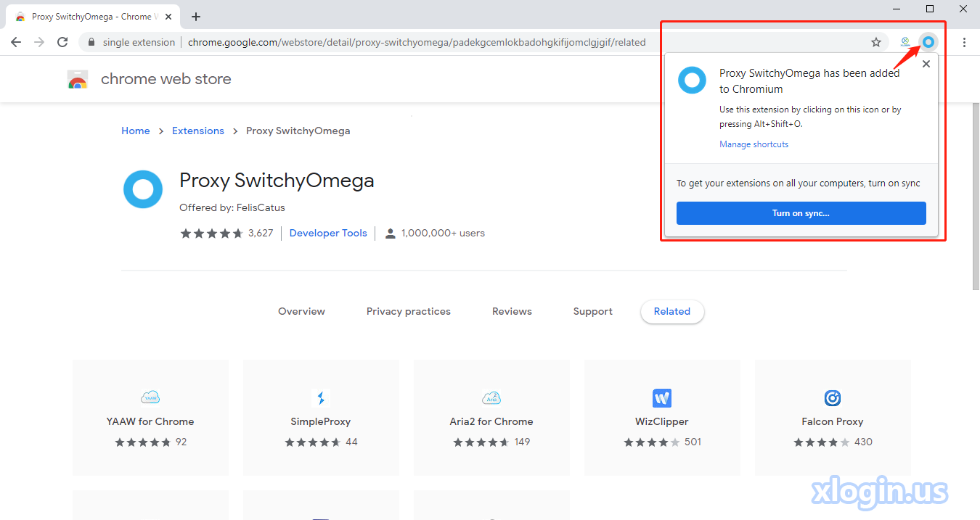
Task: Click the SwitchyOmega icon inside the popup
Action: coord(692,80)
